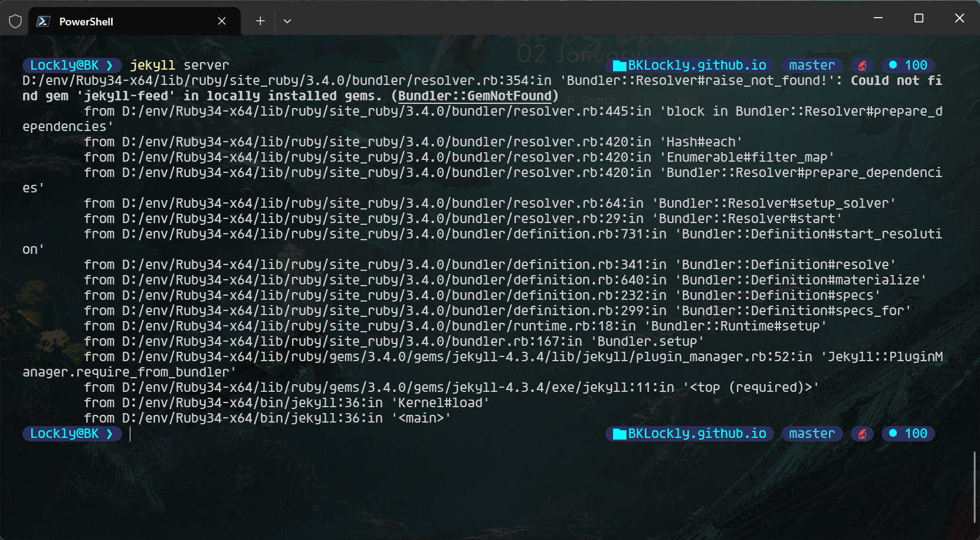Click the typed command 'jekyll server'
The image size is (980, 540).
179,65
